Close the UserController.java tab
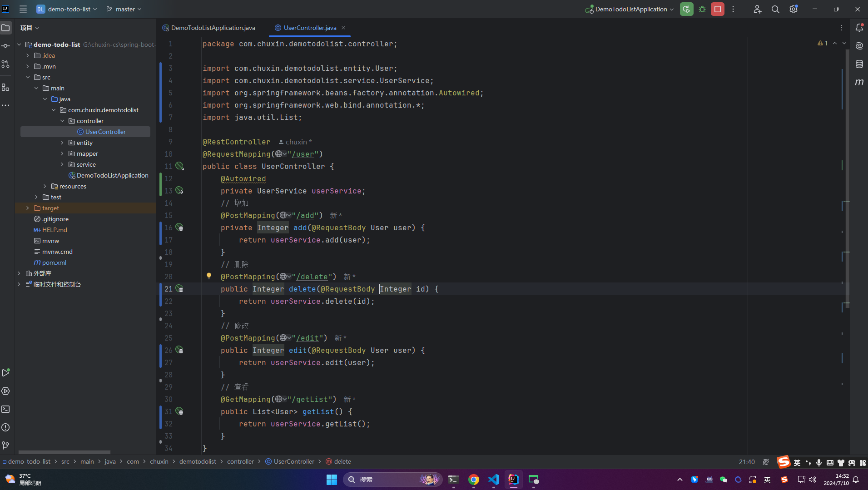 (343, 28)
